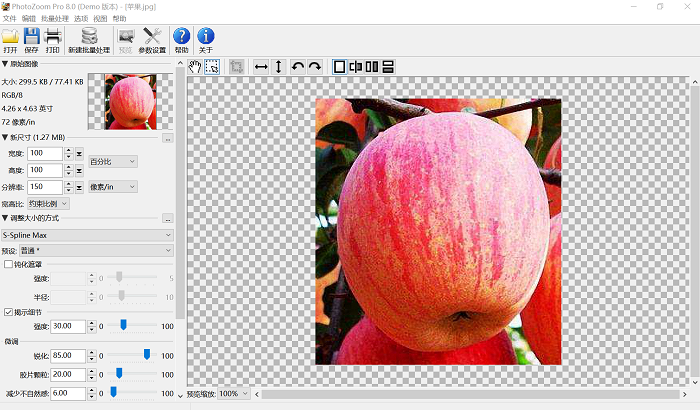Rotate image counterclockwise
The width and height of the screenshot is (700, 410).
297,67
